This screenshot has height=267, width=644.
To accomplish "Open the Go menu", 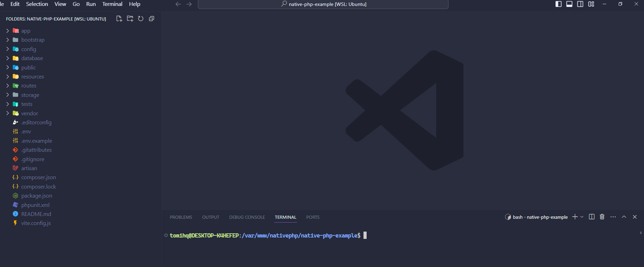I will coord(76,4).
